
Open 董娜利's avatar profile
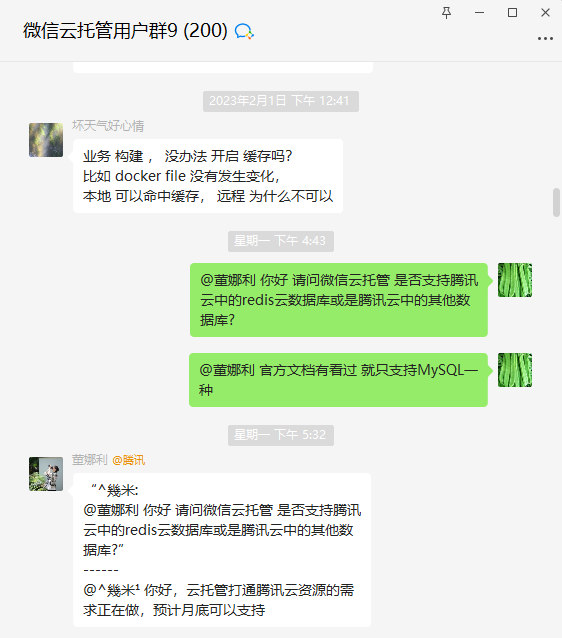click(46, 474)
